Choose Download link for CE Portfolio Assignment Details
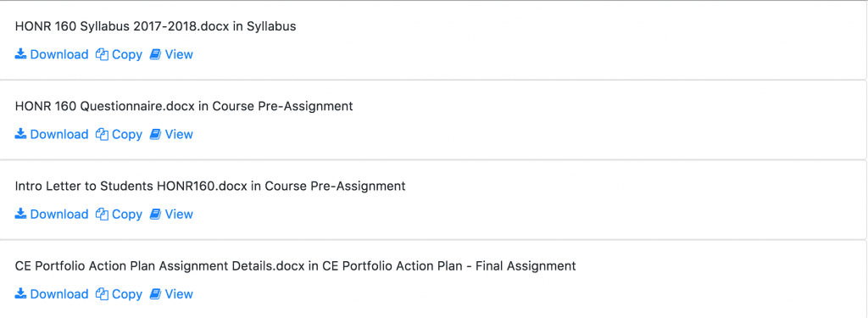This screenshot has height=318, width=868. click(x=52, y=293)
